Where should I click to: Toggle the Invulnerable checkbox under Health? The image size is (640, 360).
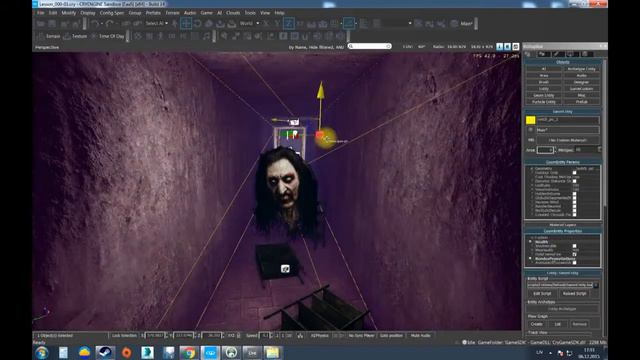tap(574, 246)
